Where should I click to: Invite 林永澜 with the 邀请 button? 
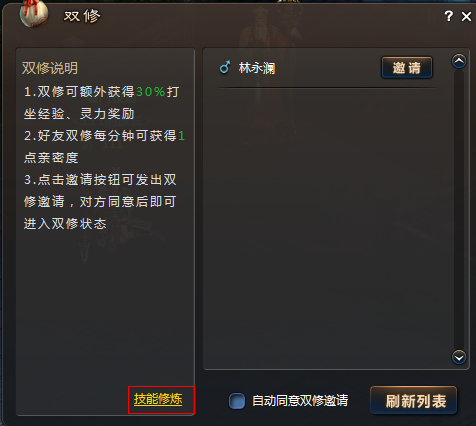[407, 68]
